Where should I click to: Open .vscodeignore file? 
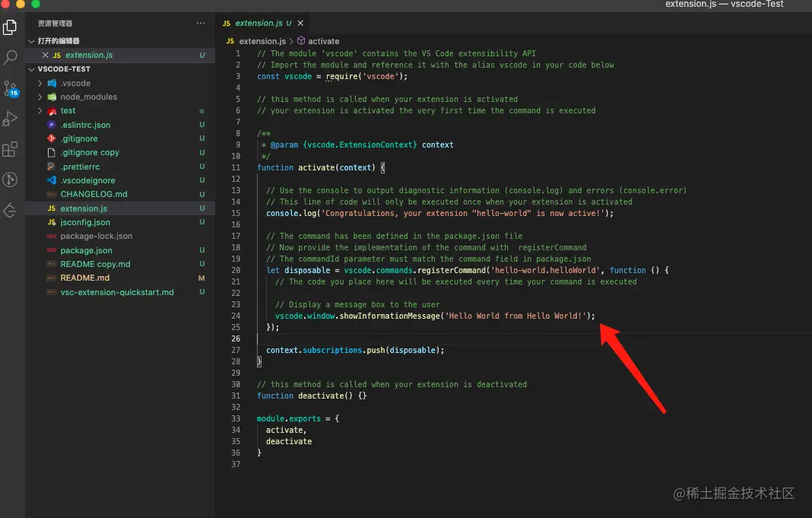[120, 180]
